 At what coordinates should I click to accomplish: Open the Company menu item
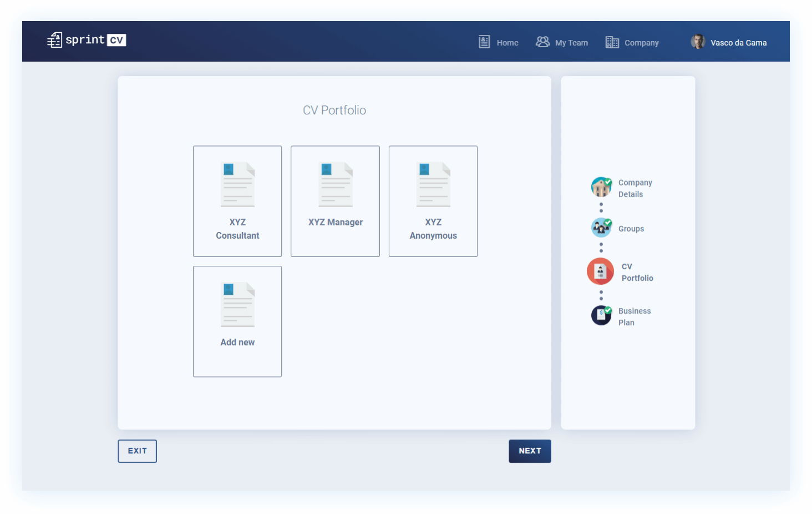tap(641, 42)
